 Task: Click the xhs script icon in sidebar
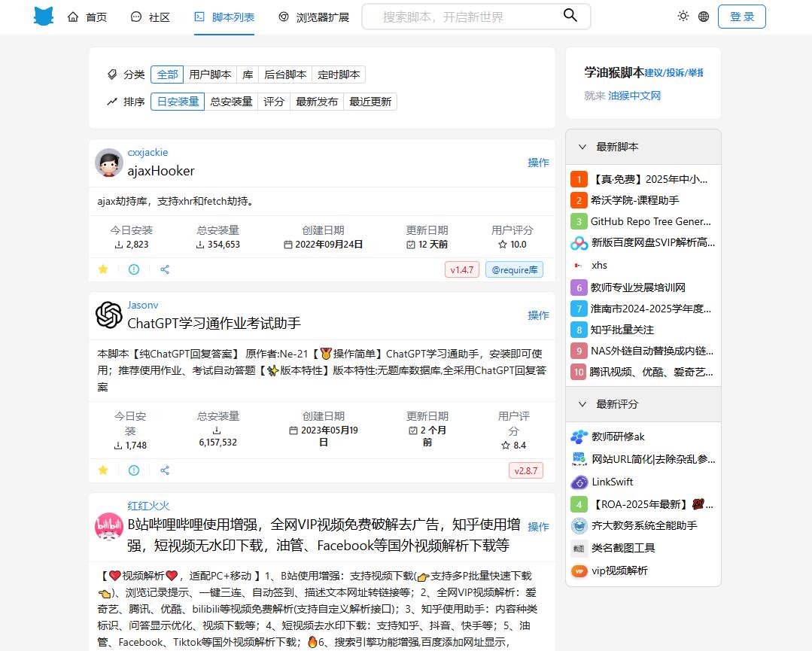click(x=579, y=265)
